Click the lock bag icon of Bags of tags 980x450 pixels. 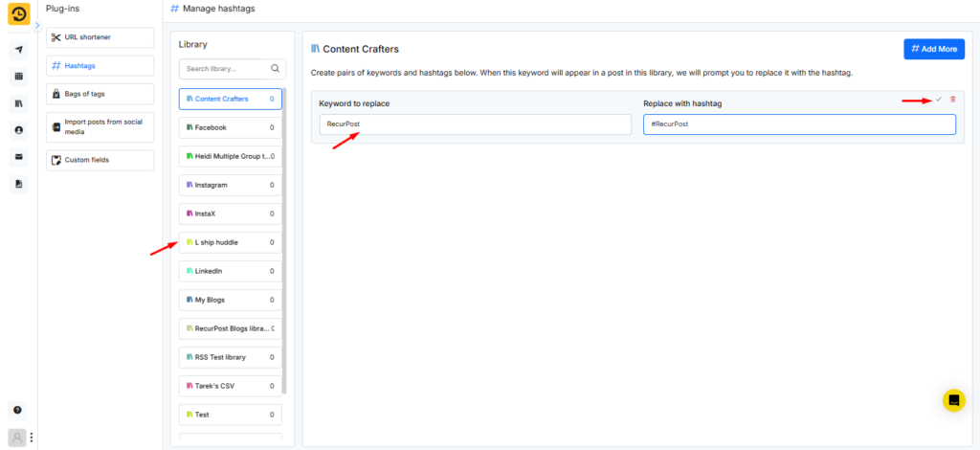(56, 94)
